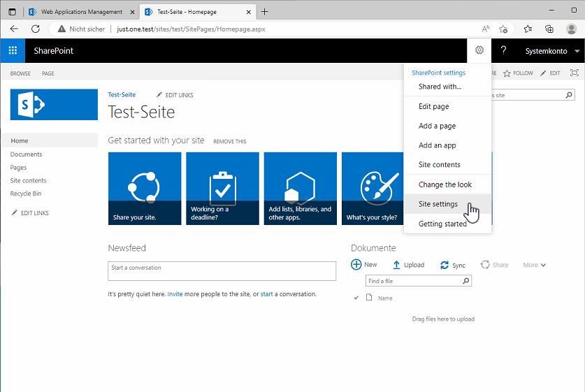Click the Share documents icon
Viewport: 585px width, 392px height.
tap(484, 265)
